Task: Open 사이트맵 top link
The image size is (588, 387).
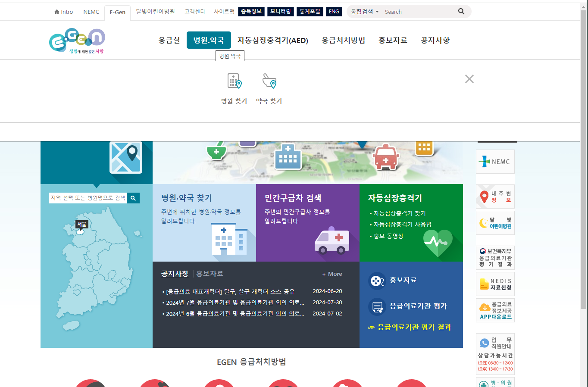Action: point(224,12)
